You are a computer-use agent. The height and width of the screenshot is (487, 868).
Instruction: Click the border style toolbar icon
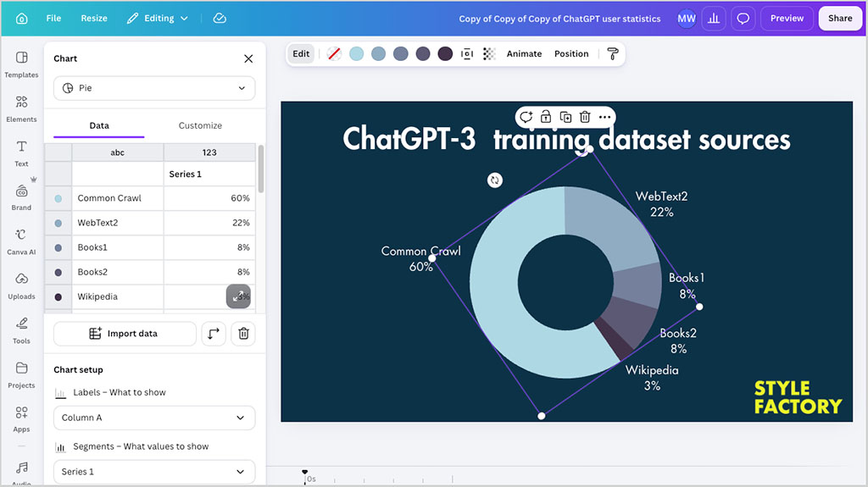tap(467, 53)
